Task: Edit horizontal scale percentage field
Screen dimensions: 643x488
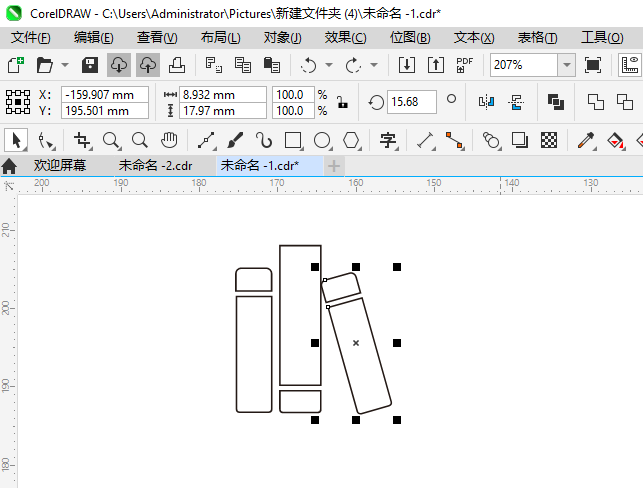Action: pos(294,95)
